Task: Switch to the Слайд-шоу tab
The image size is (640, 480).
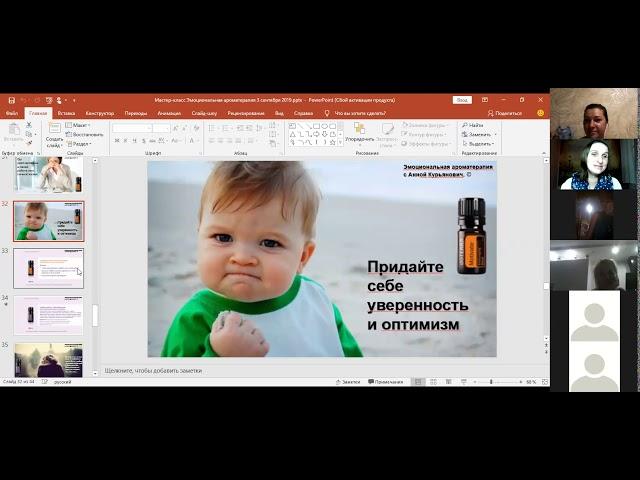Action: tap(204, 113)
